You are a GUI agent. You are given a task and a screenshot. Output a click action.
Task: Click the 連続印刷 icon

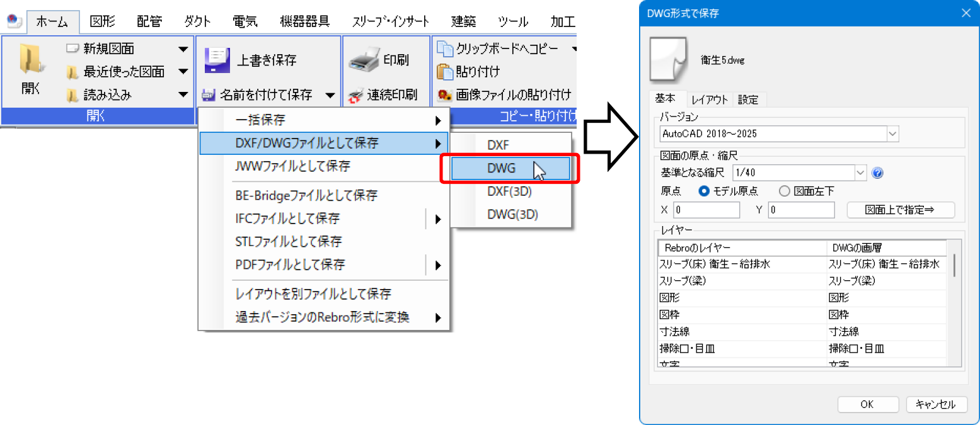pos(356,96)
